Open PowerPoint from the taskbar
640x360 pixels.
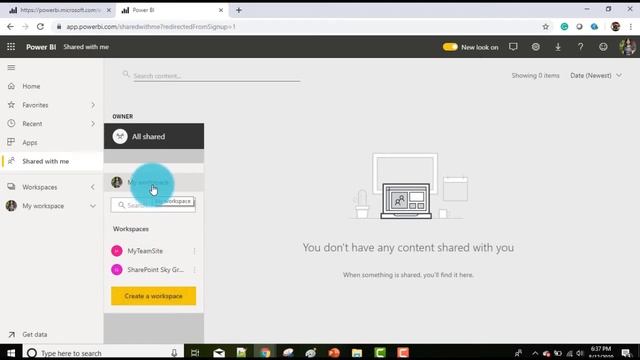click(x=334, y=353)
